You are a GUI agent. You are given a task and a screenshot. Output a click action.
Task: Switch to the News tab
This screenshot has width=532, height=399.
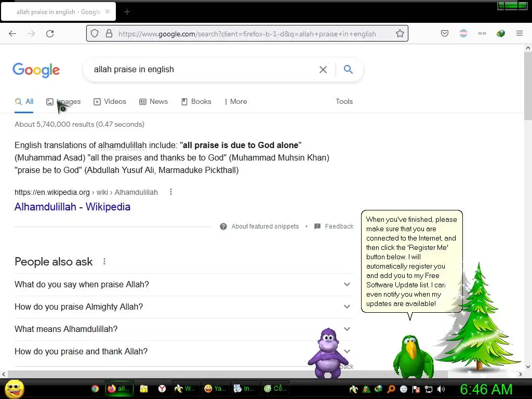[154, 101]
